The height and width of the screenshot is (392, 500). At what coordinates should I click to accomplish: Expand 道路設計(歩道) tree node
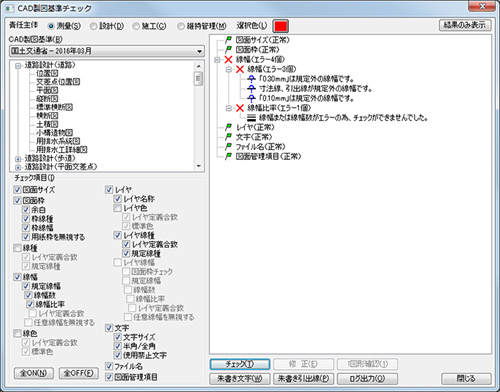point(18,159)
